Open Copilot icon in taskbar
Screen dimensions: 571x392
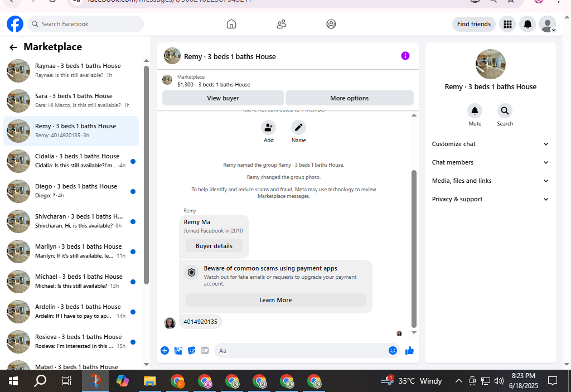(x=122, y=381)
